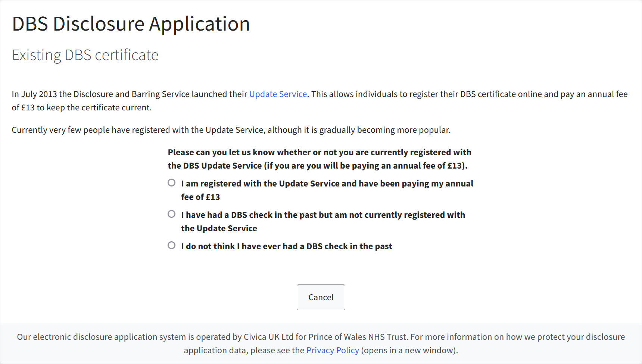The image size is (642, 364).
Task: Click the 'DBS Disclosure Application' heading
Action: click(131, 24)
